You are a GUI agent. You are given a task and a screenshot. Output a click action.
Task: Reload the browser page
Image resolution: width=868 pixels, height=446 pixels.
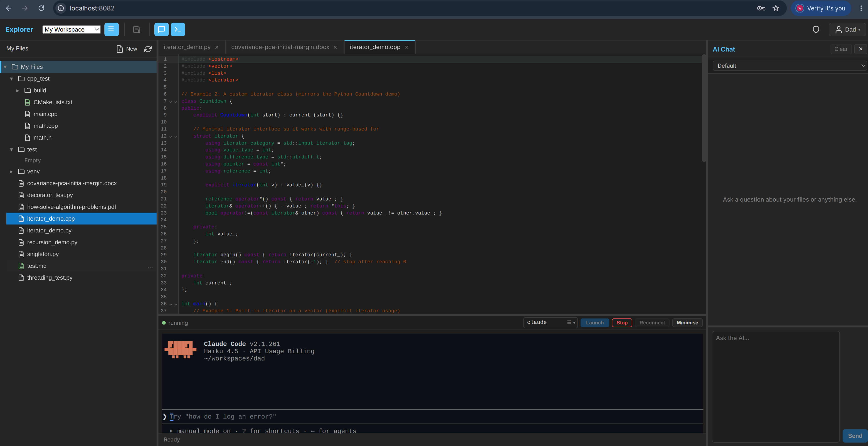[x=41, y=8]
